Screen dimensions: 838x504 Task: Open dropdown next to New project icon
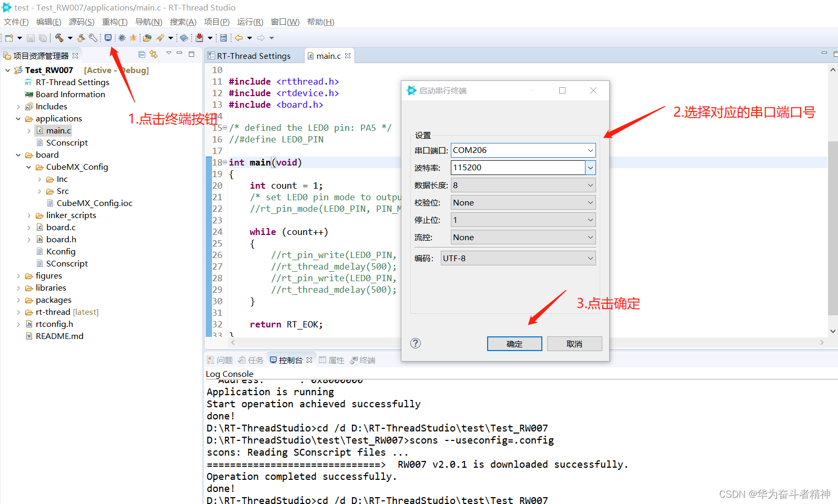(19, 38)
